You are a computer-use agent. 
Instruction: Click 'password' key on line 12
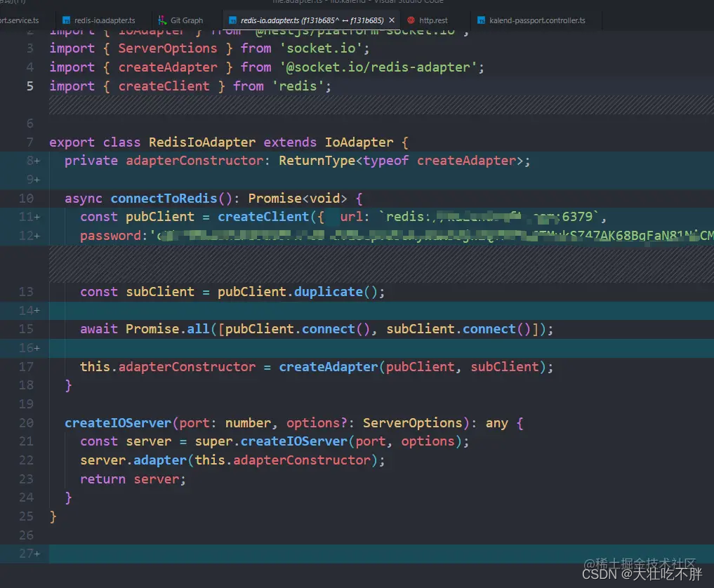coord(111,236)
